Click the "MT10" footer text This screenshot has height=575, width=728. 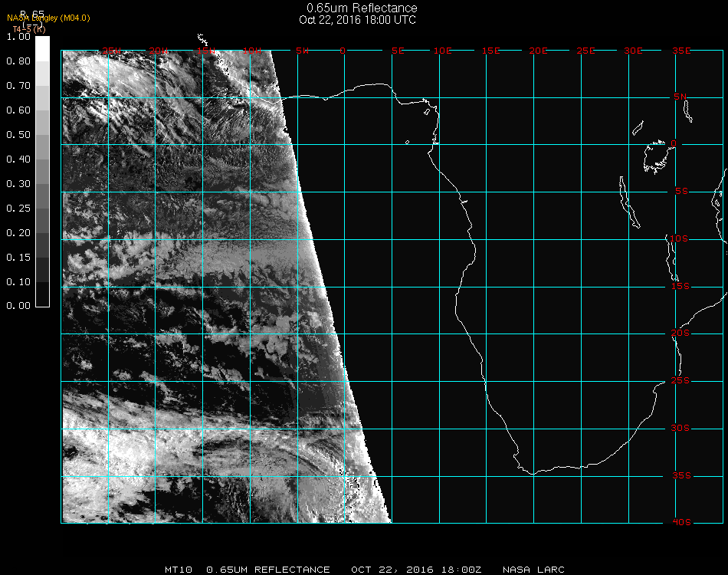(179, 570)
